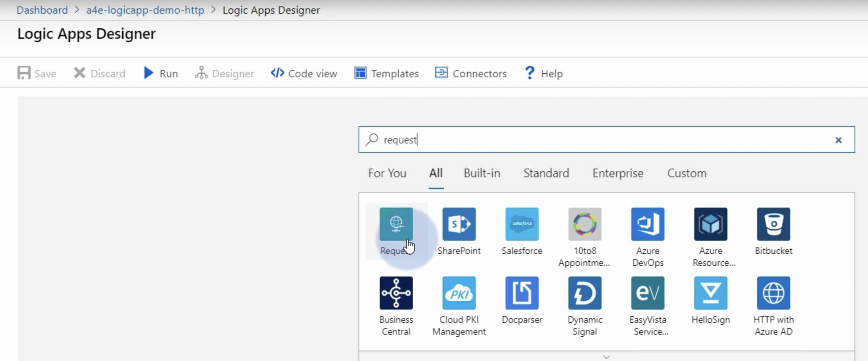The image size is (868, 361).
Task: Pick the Bitbucket connector icon
Action: click(x=774, y=224)
